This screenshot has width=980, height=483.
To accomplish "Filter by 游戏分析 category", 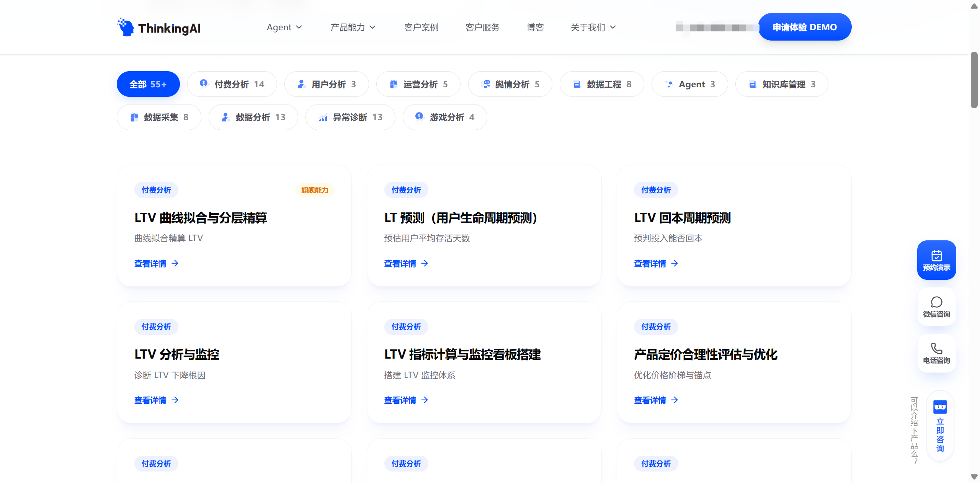I will coord(445,117).
